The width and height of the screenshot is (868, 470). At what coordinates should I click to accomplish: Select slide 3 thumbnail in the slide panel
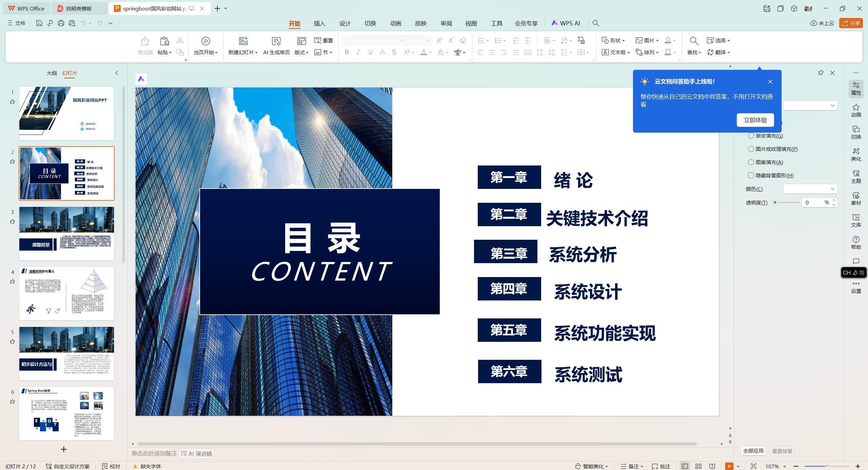pyautogui.click(x=66, y=232)
